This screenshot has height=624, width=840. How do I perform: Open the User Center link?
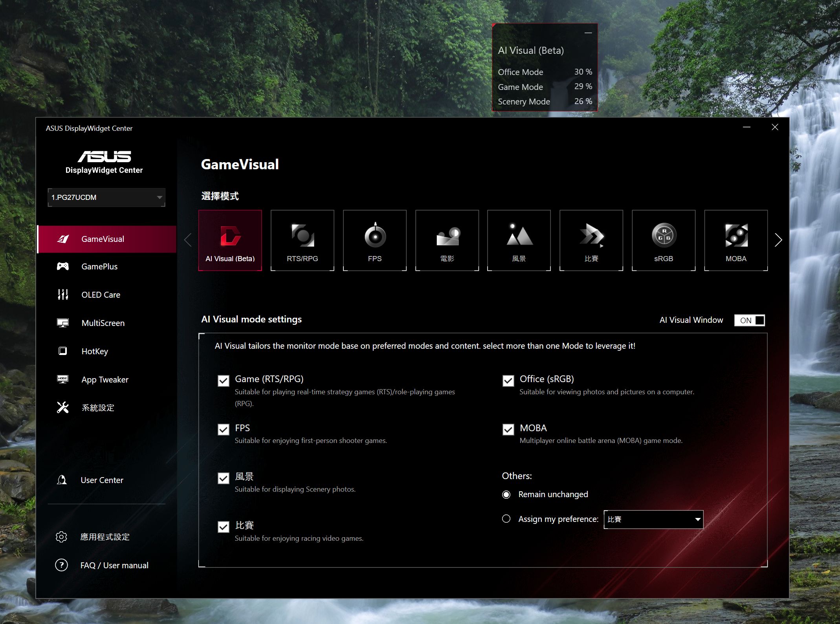coord(102,480)
